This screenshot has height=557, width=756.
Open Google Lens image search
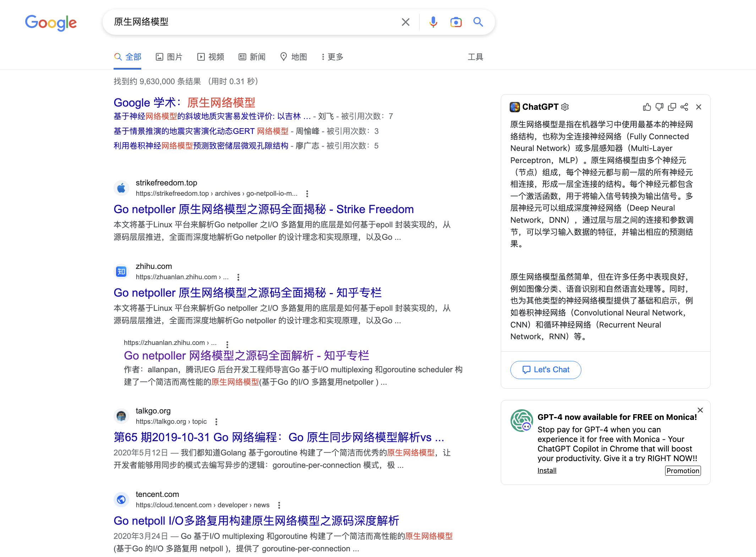pos(456,22)
